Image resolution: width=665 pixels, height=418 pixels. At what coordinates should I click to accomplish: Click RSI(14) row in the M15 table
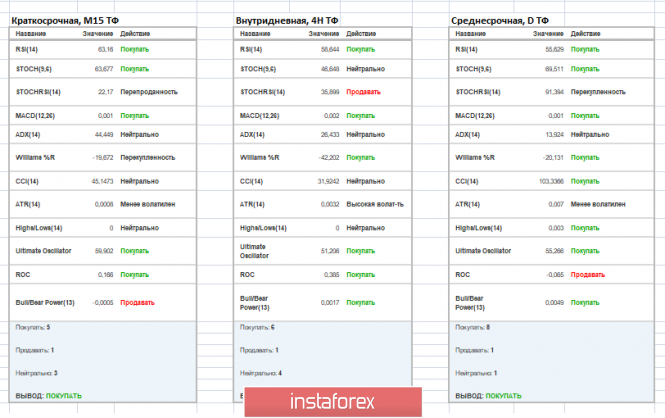click(x=103, y=50)
